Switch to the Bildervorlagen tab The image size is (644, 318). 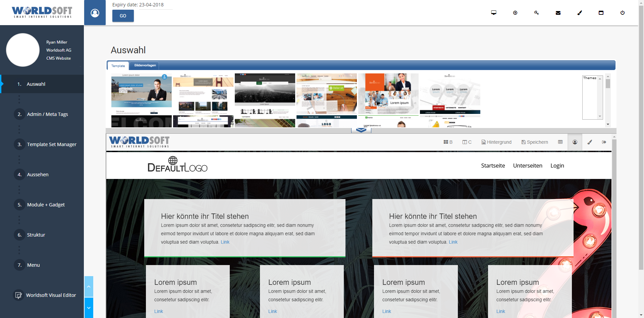(x=145, y=65)
